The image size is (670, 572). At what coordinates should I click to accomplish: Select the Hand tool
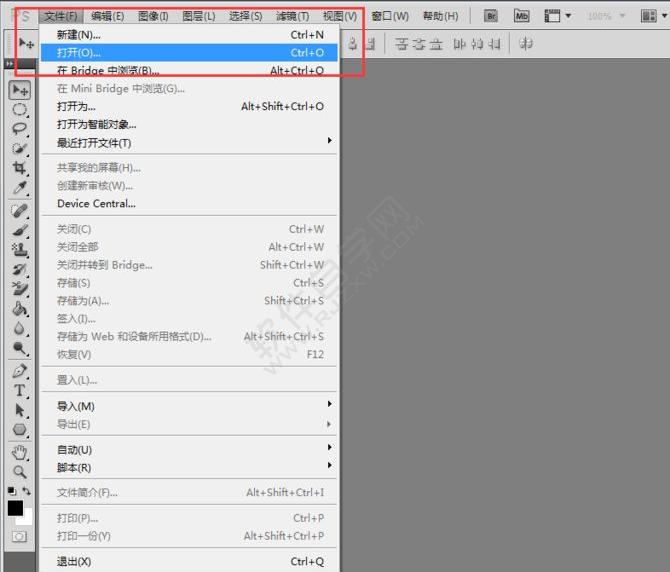click(x=20, y=452)
